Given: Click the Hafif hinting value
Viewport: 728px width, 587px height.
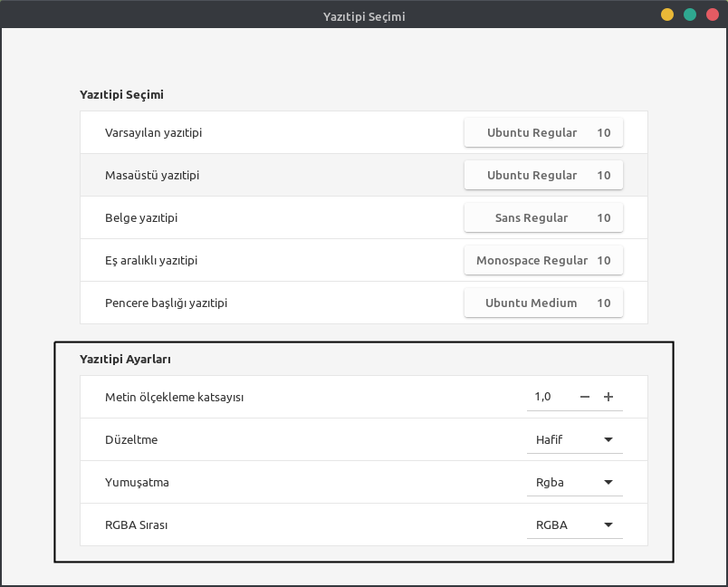Looking at the screenshot, I should coord(550,439).
